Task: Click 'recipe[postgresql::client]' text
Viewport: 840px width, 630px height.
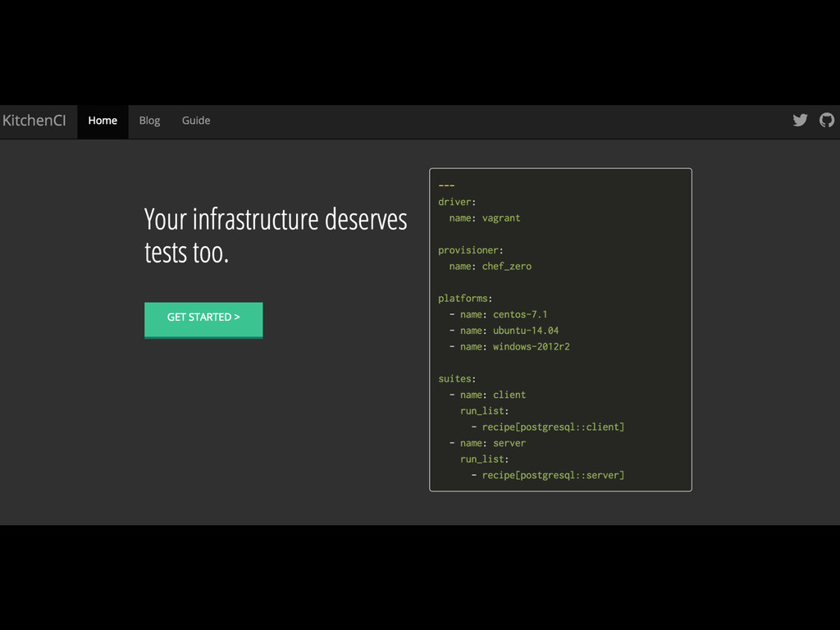Action: [553, 427]
